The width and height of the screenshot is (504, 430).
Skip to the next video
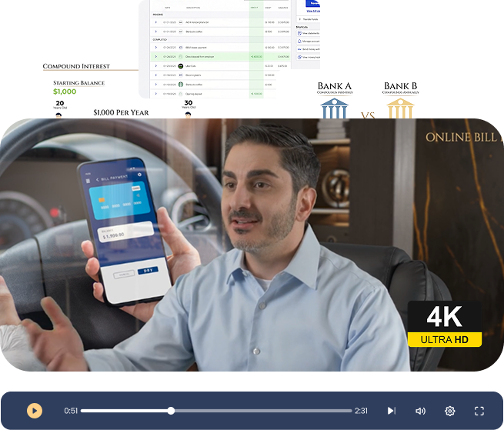pos(391,411)
